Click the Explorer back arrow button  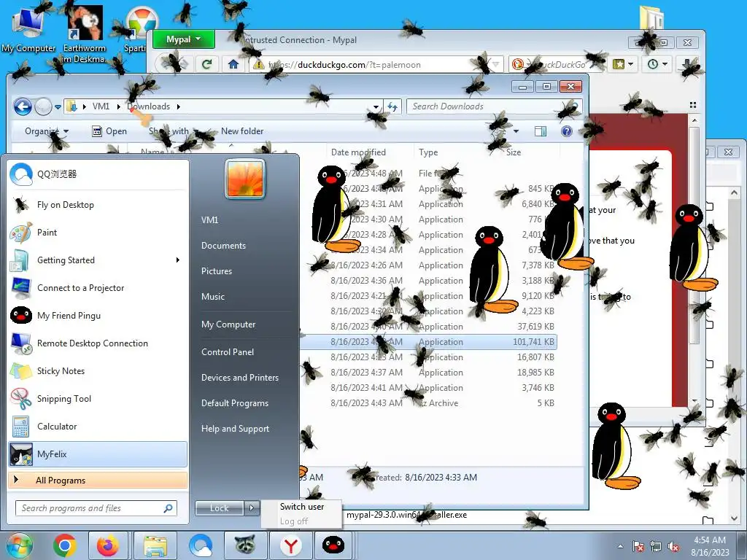point(23,106)
